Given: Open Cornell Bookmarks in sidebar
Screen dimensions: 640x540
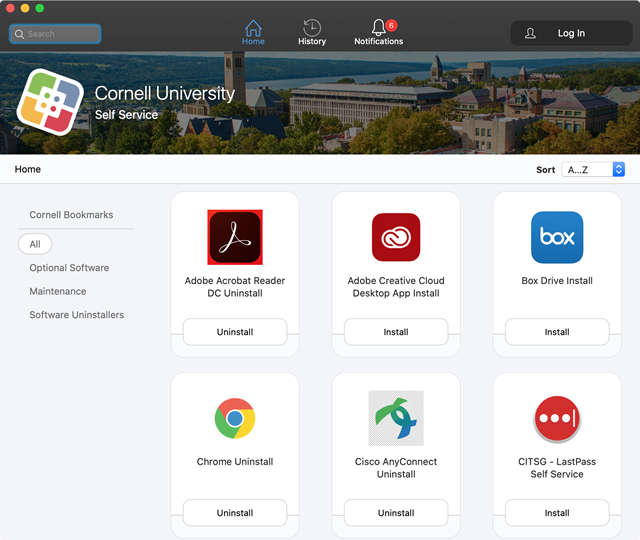Looking at the screenshot, I should click(x=71, y=215).
